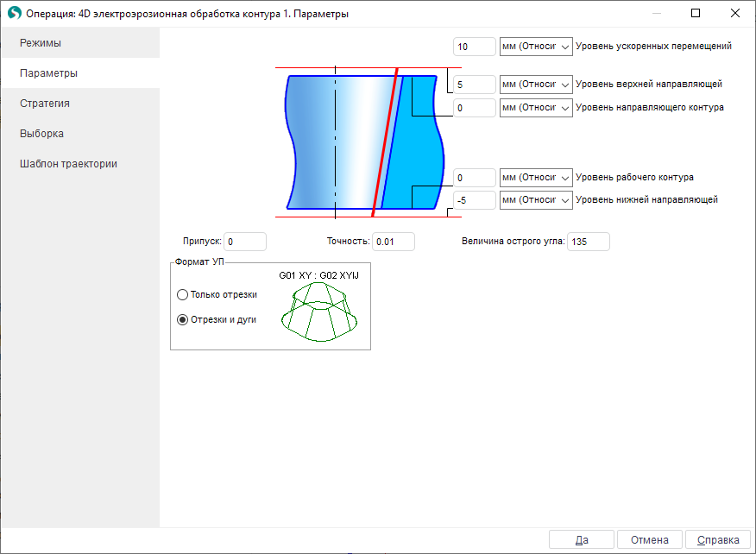The image size is (756, 554).
Task: Click the application logo icon in title bar
Action: (14, 14)
